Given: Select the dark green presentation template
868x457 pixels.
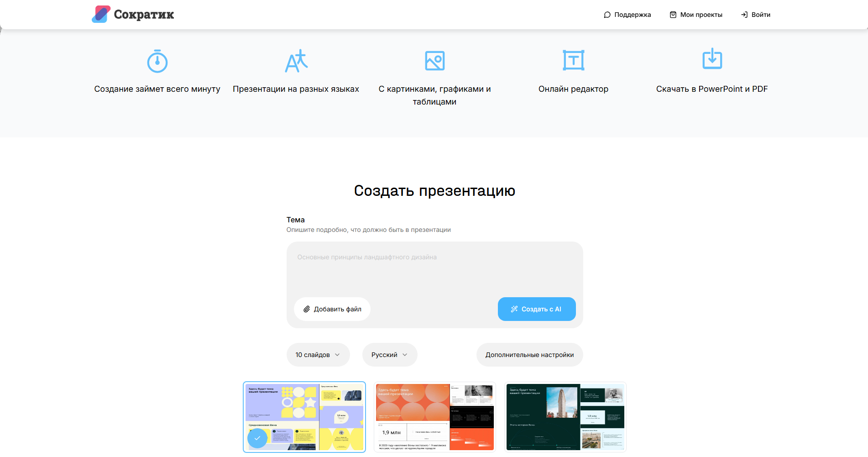Looking at the screenshot, I should [x=565, y=417].
